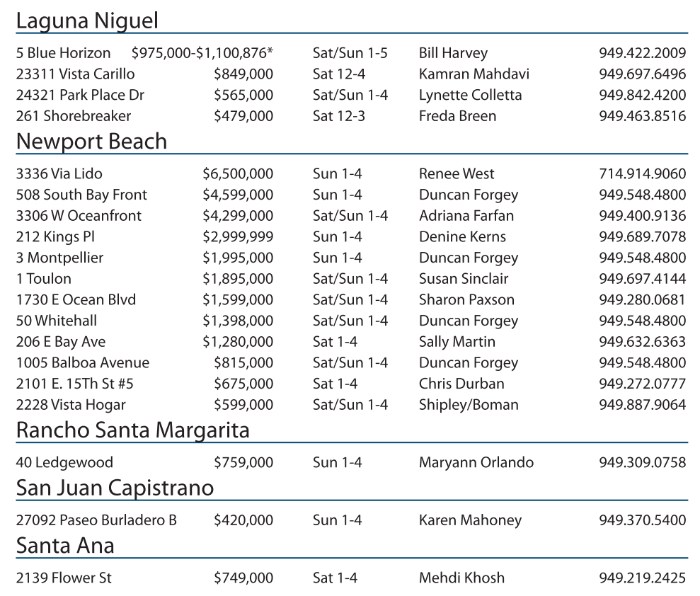Click the 5 Blue Horizon address
Image resolution: width=700 pixels, height=596 pixels.
pos(63,53)
